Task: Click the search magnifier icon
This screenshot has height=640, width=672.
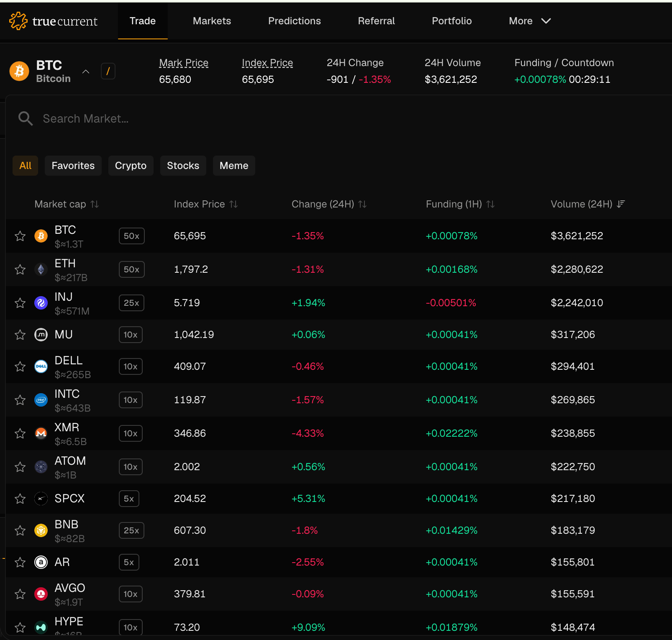Action: pyautogui.click(x=26, y=118)
